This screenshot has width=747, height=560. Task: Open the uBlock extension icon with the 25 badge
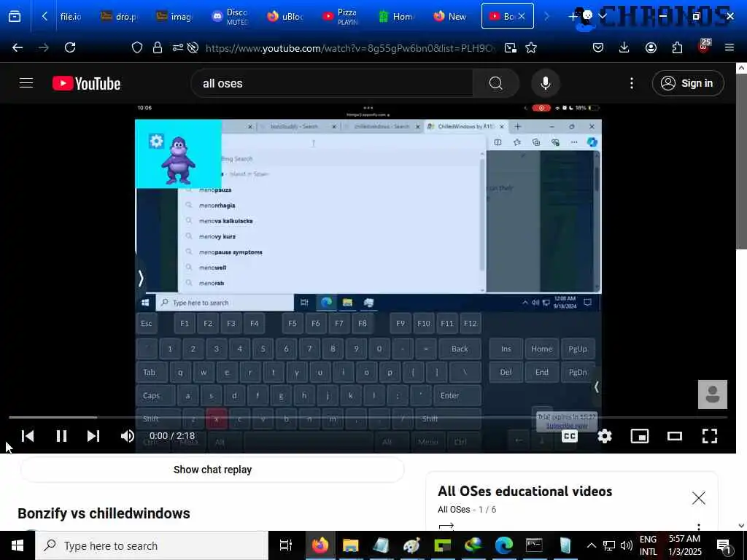click(x=704, y=46)
